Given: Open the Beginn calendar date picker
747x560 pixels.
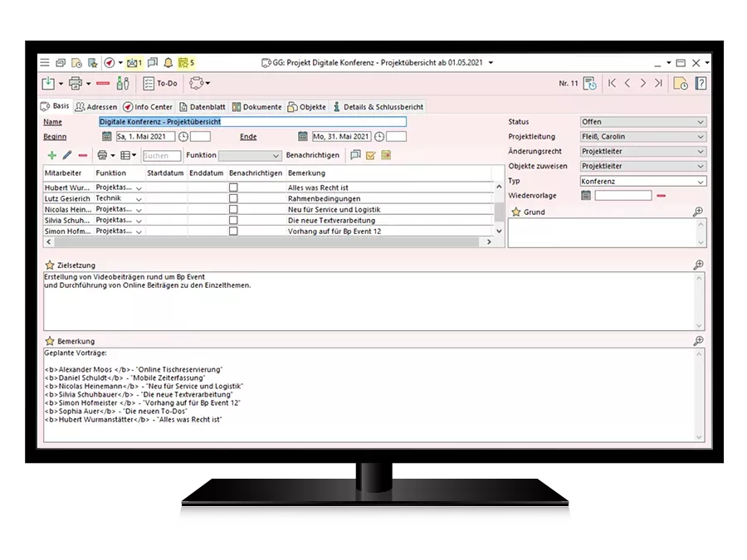Looking at the screenshot, I should pos(106,137).
